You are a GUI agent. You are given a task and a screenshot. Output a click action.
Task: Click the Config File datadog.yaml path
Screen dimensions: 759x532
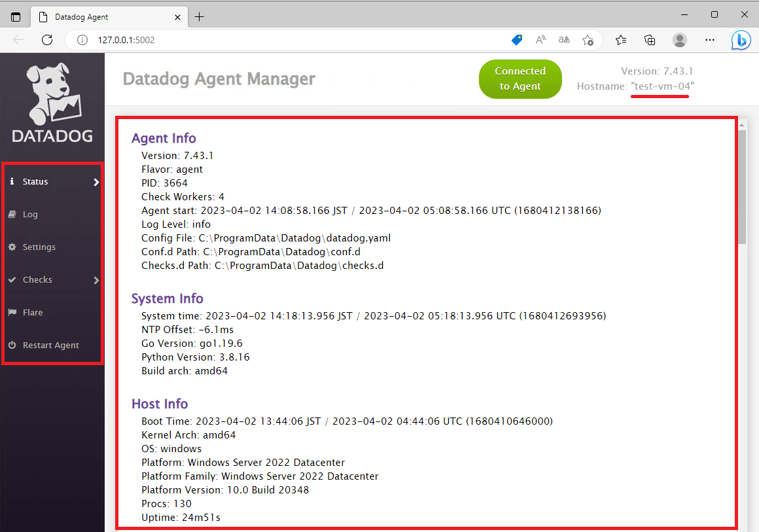pyautogui.click(x=266, y=238)
